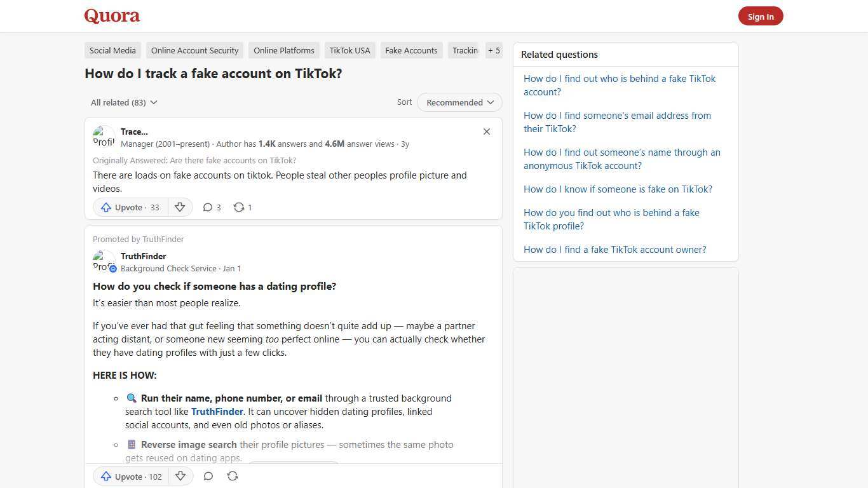Image resolution: width=868 pixels, height=488 pixels.
Task: Show 5 more topic tags
Action: coord(494,50)
